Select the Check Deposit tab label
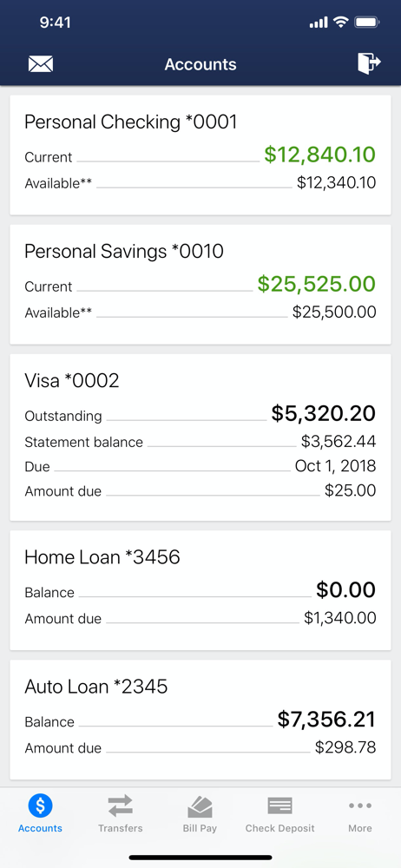 click(279, 828)
